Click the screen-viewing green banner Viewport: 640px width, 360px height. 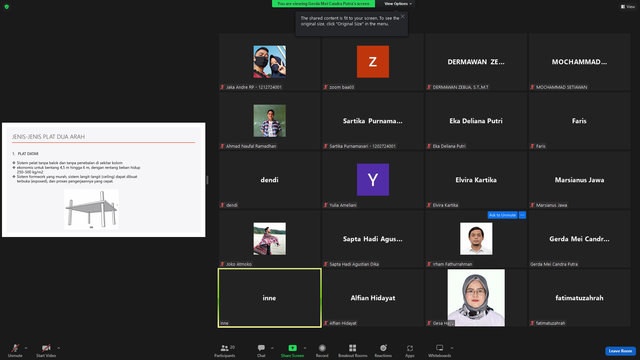323,4
